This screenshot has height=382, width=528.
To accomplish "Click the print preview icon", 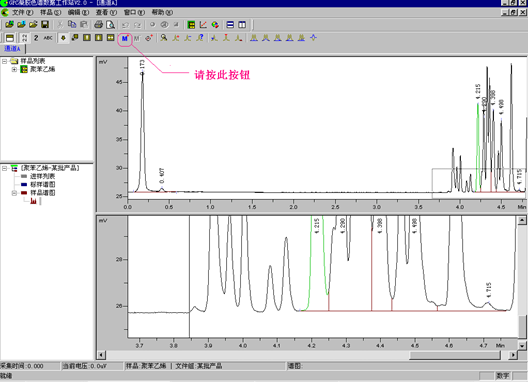I will coord(110,25).
